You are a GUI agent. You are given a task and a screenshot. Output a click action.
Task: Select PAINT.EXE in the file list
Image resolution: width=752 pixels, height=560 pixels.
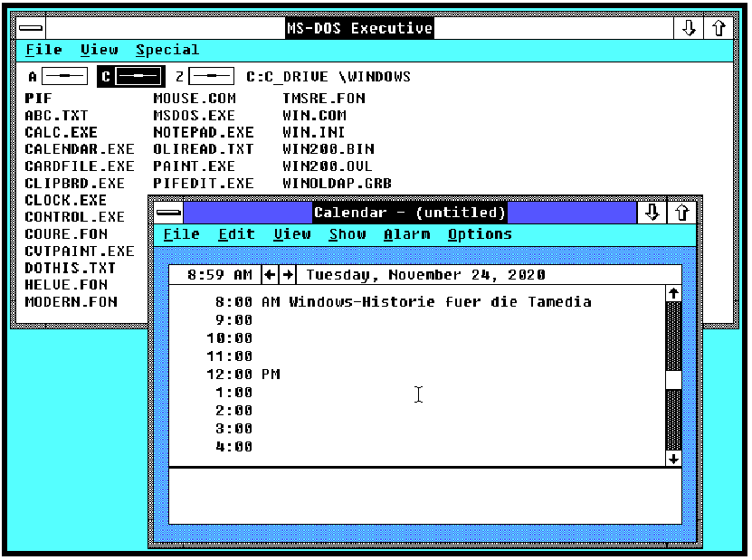tap(194, 166)
